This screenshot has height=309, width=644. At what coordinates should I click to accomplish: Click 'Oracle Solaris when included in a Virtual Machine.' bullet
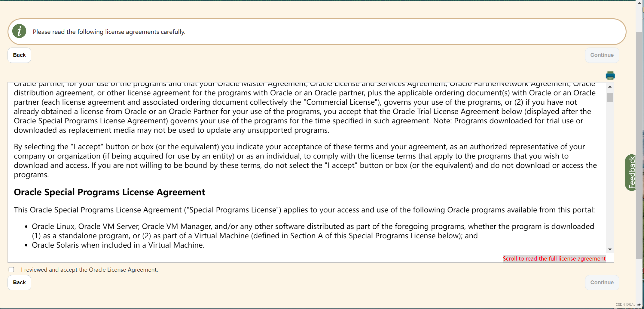click(118, 245)
